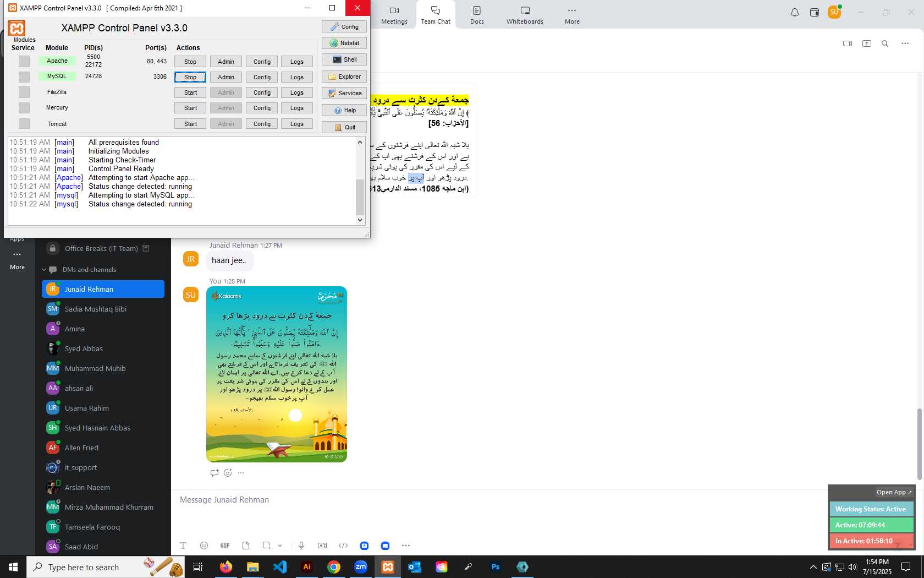
Task: Toggle Apache service checkbox
Action: tap(24, 61)
